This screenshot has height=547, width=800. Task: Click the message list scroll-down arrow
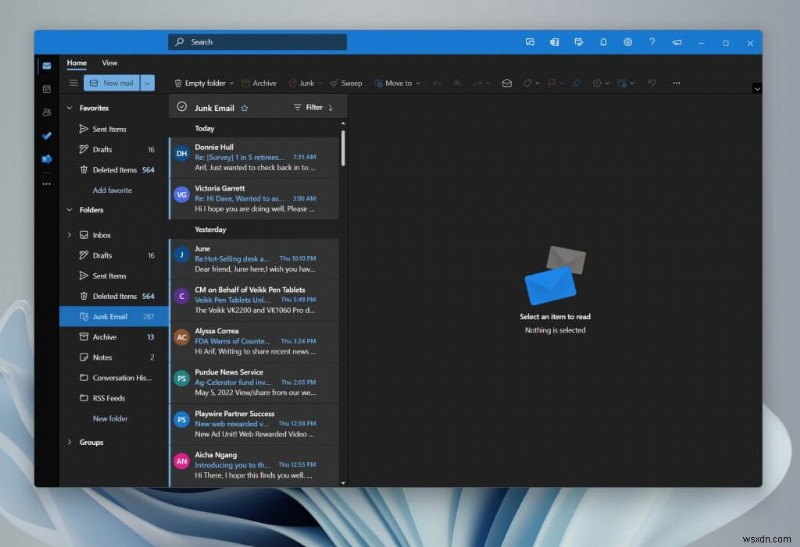(343, 483)
